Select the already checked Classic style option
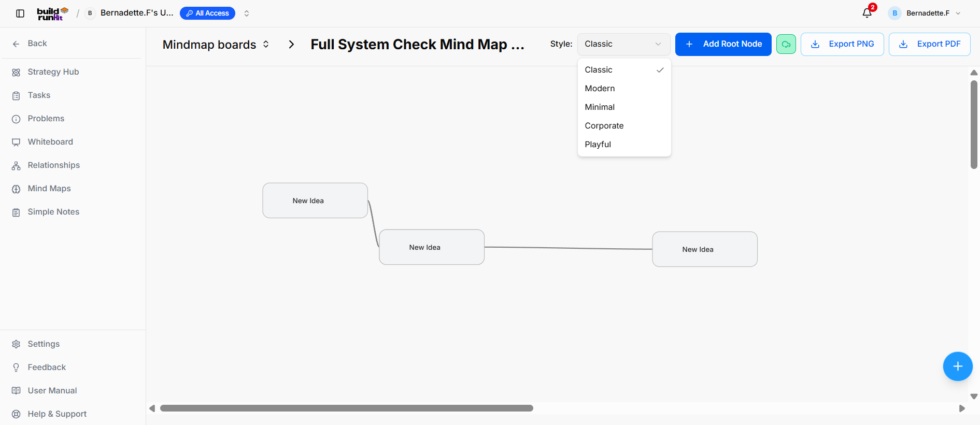980x425 pixels. coord(624,70)
